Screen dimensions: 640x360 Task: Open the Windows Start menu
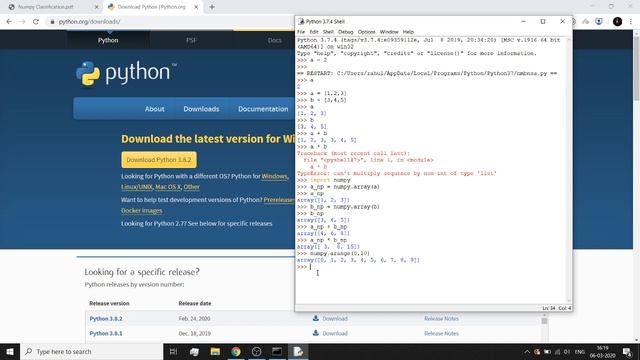[10, 351]
